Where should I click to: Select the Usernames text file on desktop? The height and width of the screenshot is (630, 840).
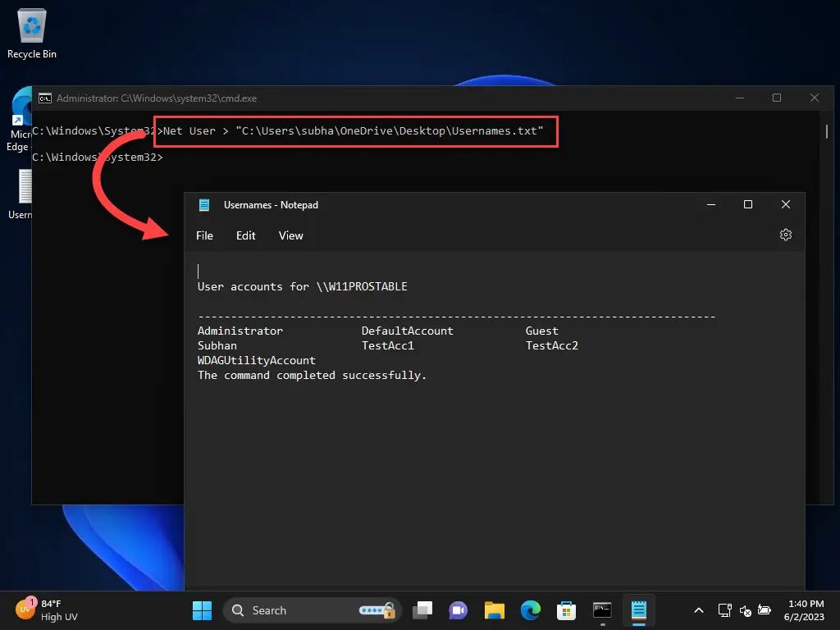pos(21,194)
